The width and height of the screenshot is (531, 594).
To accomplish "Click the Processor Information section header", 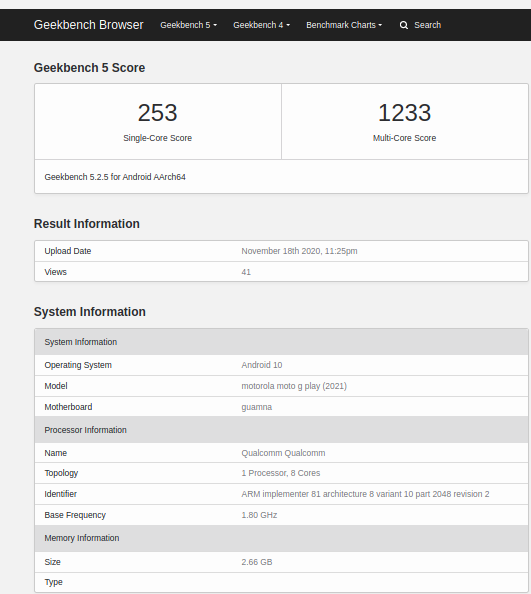I will click(281, 430).
